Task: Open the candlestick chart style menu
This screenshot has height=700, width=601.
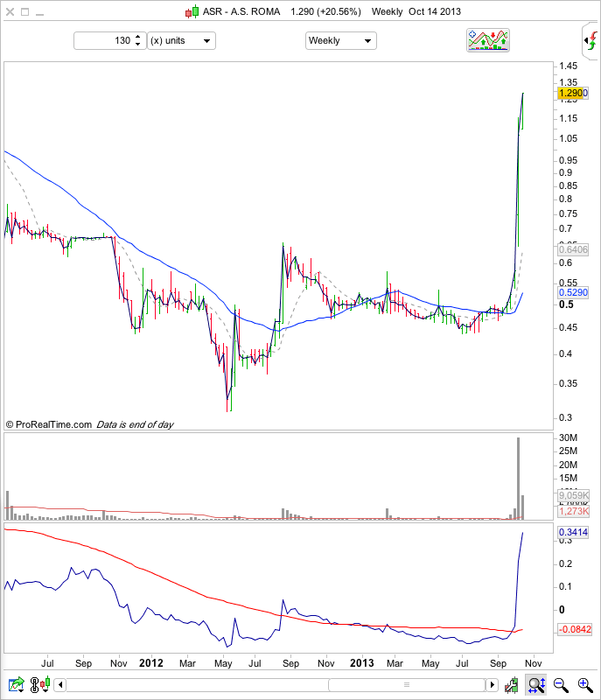Action: [x=45, y=684]
